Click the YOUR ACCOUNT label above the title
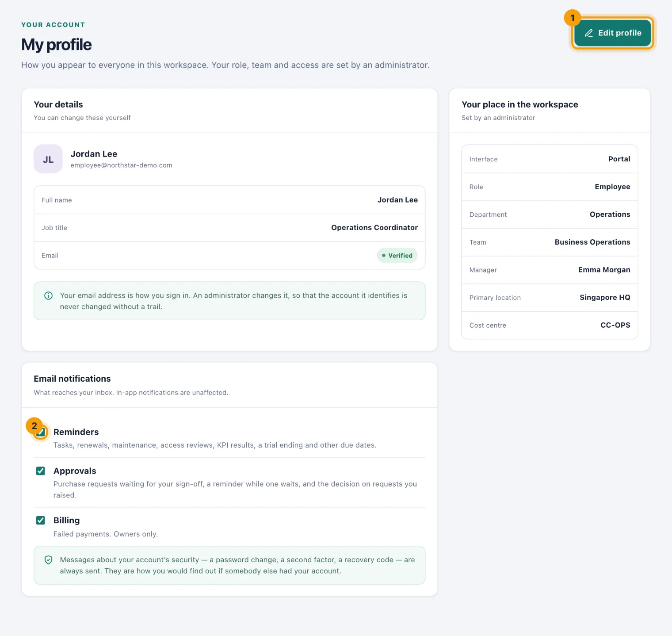 53,25
